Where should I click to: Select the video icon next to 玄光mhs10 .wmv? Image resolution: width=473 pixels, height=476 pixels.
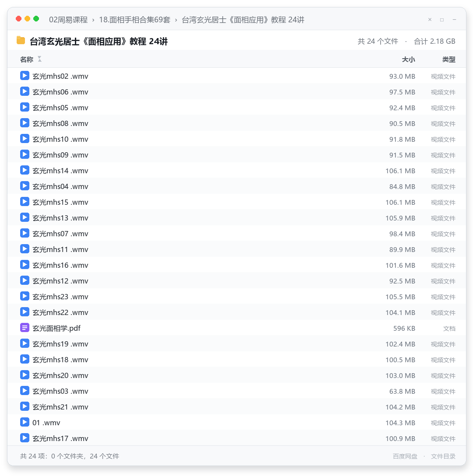coord(25,139)
